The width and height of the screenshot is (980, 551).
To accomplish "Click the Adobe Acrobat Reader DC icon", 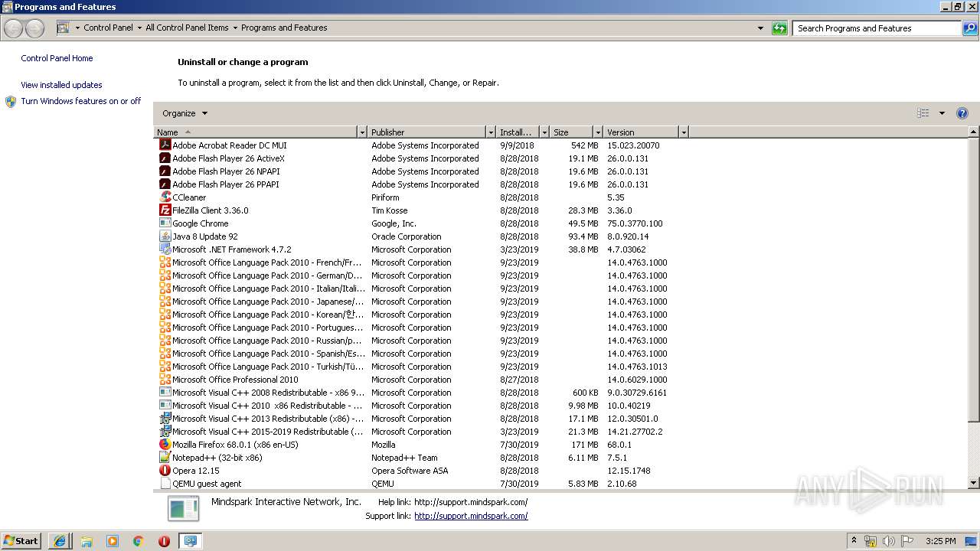I will point(165,145).
